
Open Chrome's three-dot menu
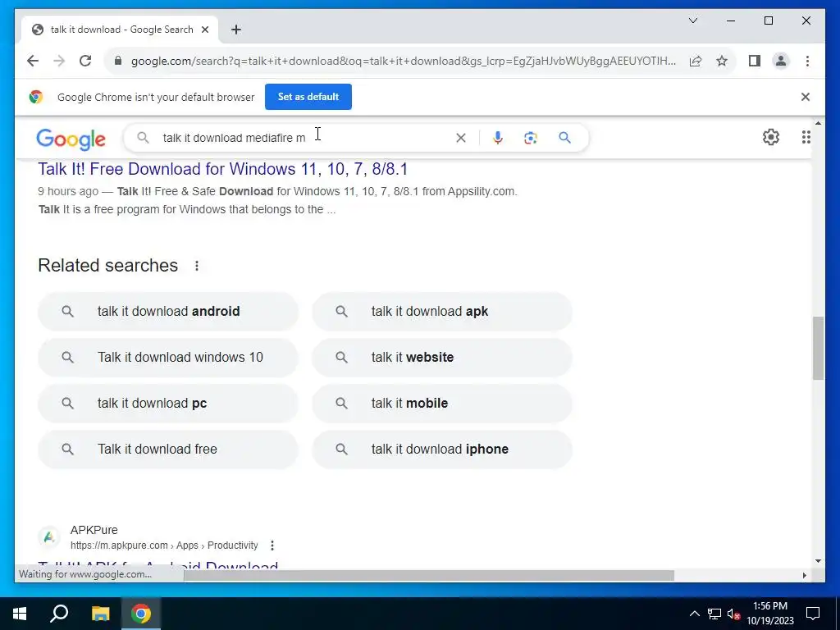807,61
